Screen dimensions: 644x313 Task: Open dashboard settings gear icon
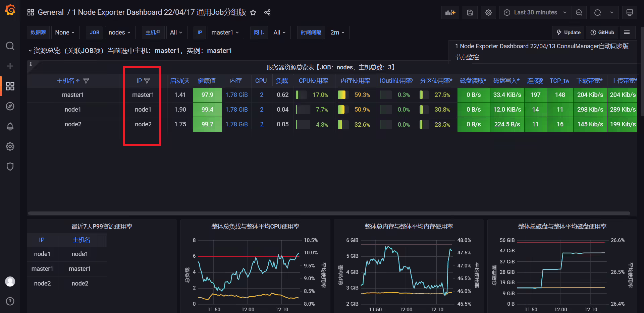click(x=488, y=12)
